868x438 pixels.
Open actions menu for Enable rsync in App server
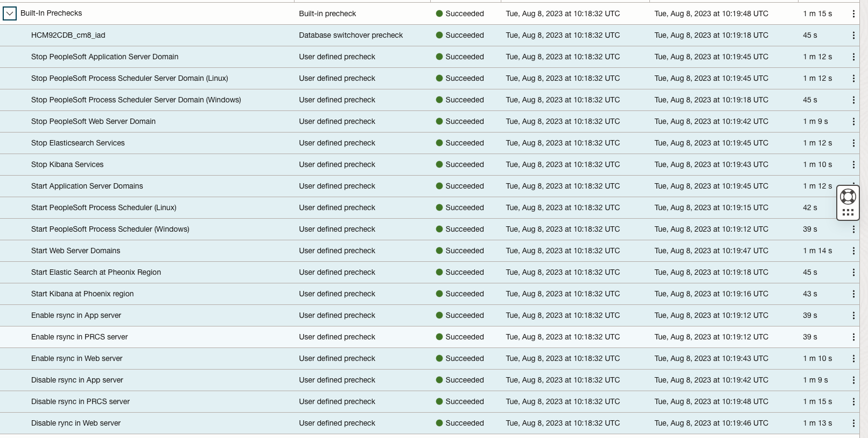click(853, 315)
